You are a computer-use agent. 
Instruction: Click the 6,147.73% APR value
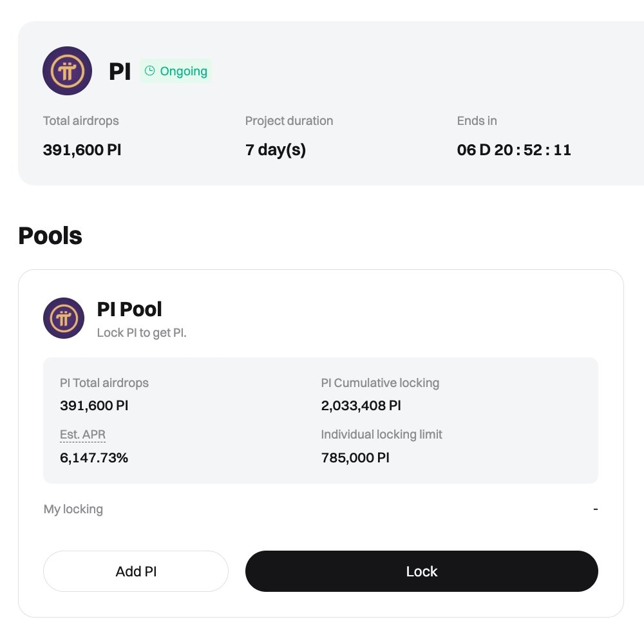pos(94,458)
